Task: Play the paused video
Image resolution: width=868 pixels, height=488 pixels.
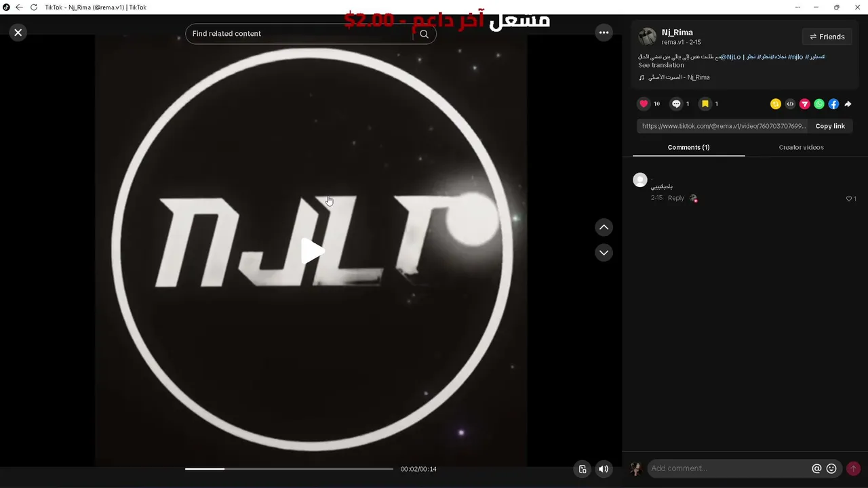Action: coord(312,251)
